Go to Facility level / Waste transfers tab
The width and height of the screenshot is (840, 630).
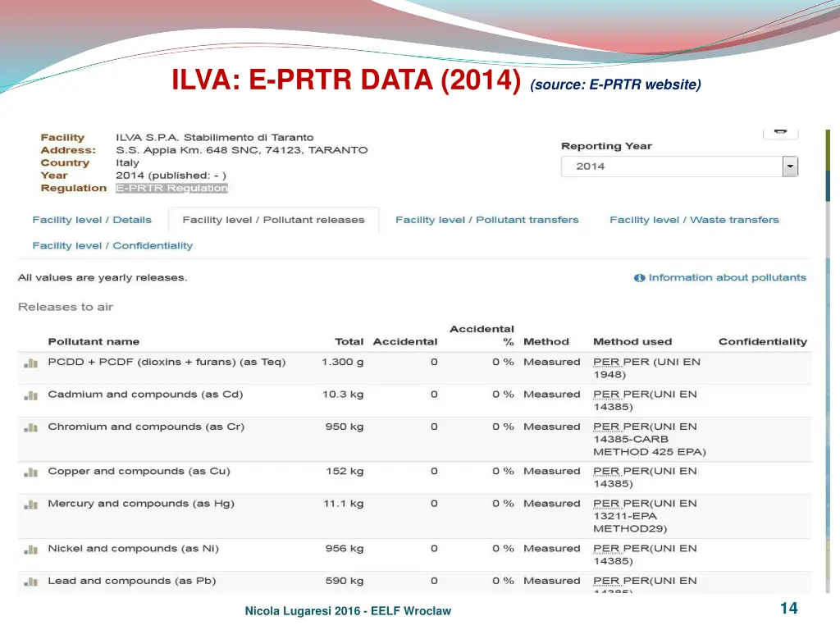694,220
